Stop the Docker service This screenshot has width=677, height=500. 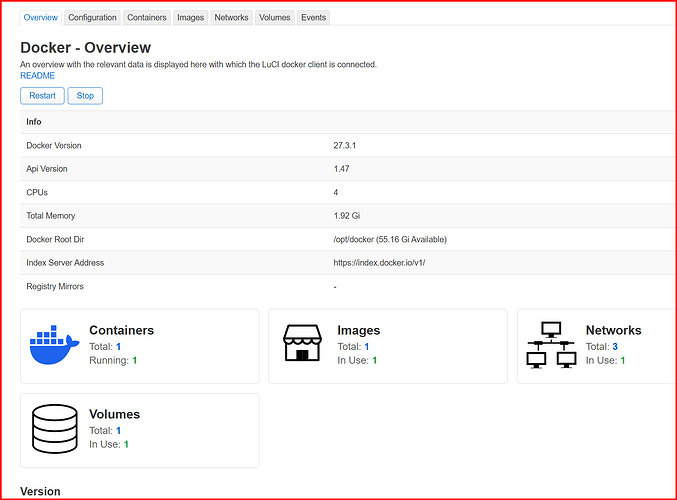[85, 96]
